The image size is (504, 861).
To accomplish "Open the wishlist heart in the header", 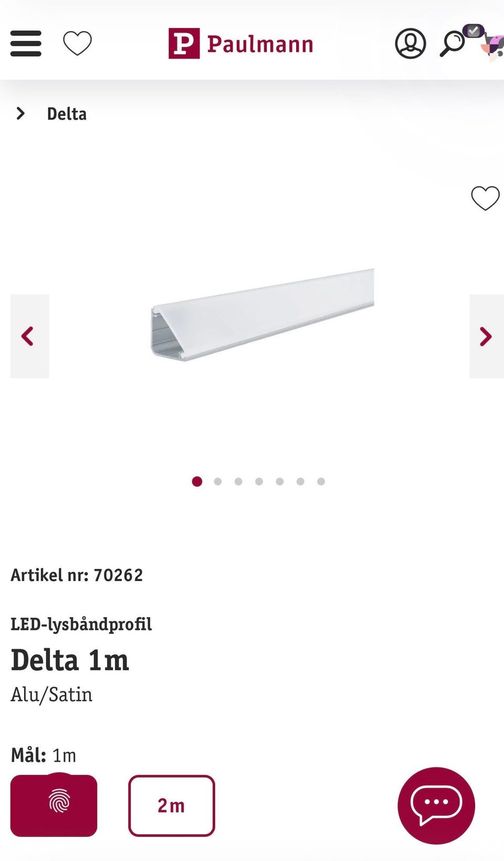I will (77, 43).
